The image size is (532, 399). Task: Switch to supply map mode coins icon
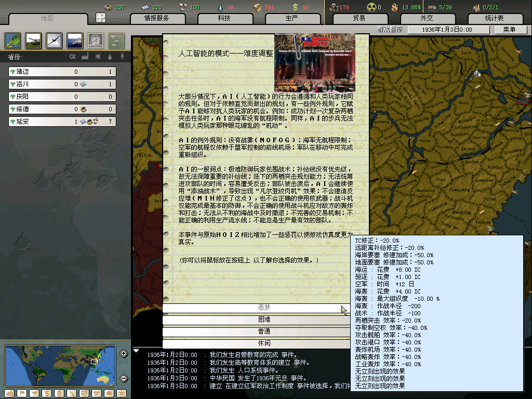(x=59, y=393)
